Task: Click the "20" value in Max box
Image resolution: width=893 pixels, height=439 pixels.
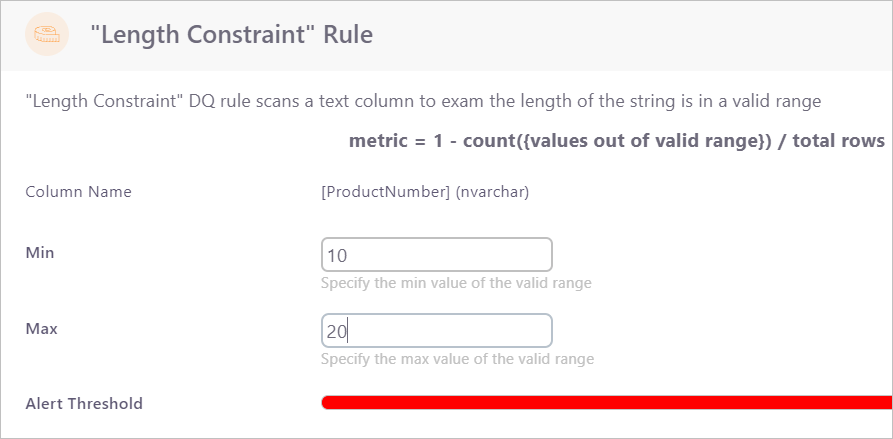Action: click(x=336, y=332)
